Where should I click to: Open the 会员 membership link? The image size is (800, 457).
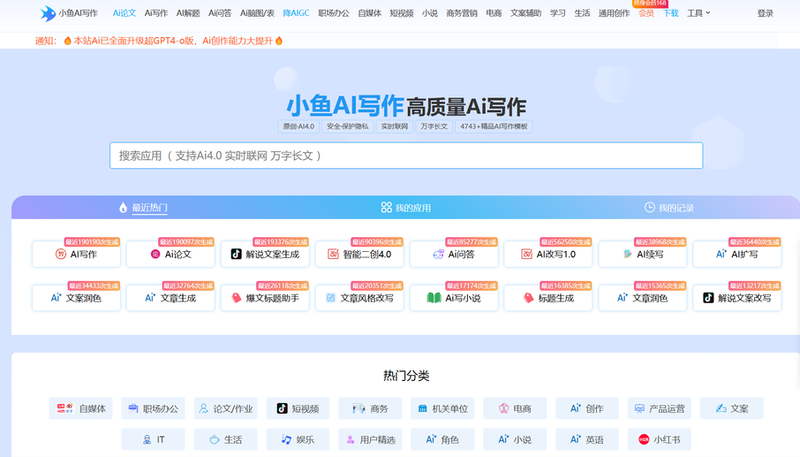(x=646, y=13)
